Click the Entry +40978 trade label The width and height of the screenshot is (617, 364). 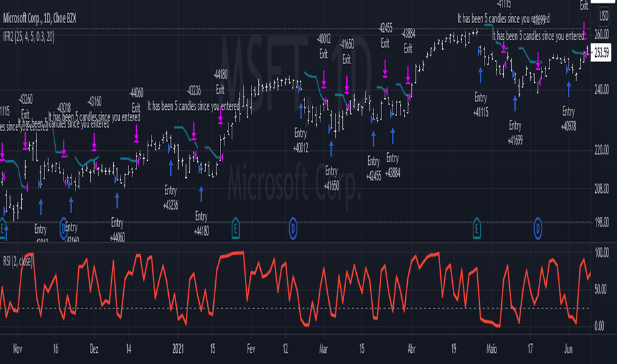[569, 119]
